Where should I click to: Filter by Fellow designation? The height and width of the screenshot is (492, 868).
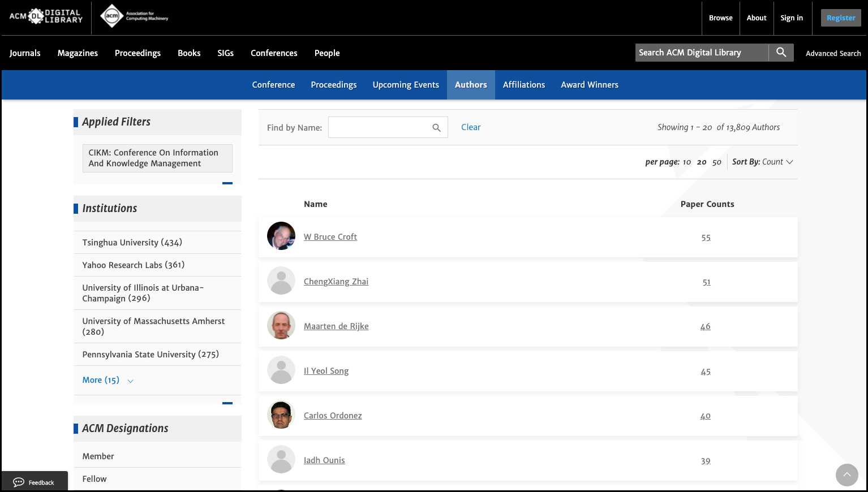(94, 478)
